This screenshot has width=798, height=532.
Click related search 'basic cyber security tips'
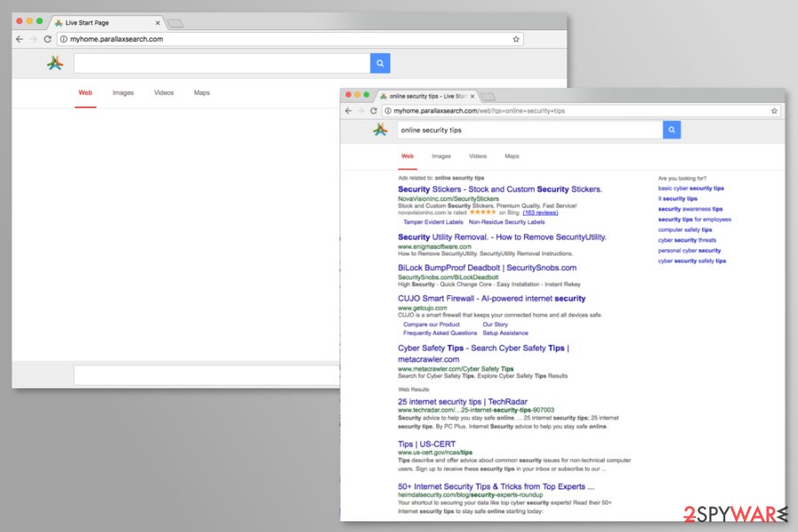click(x=691, y=188)
